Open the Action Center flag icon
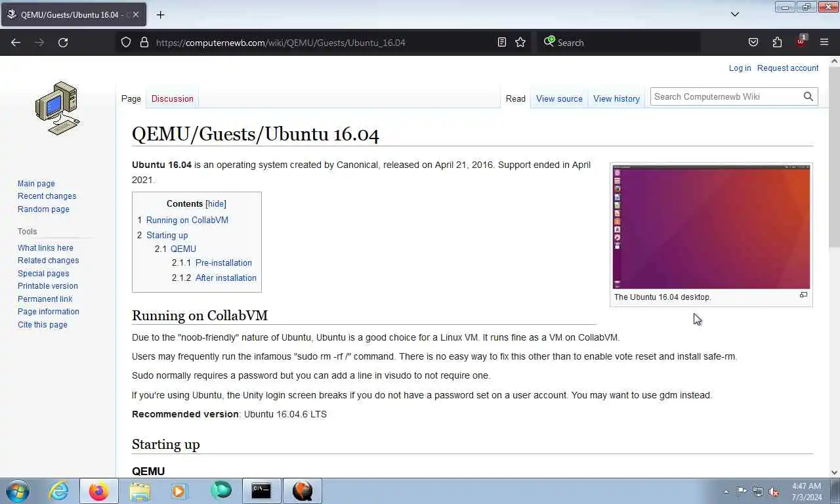The height and width of the screenshot is (504, 840). (742, 492)
